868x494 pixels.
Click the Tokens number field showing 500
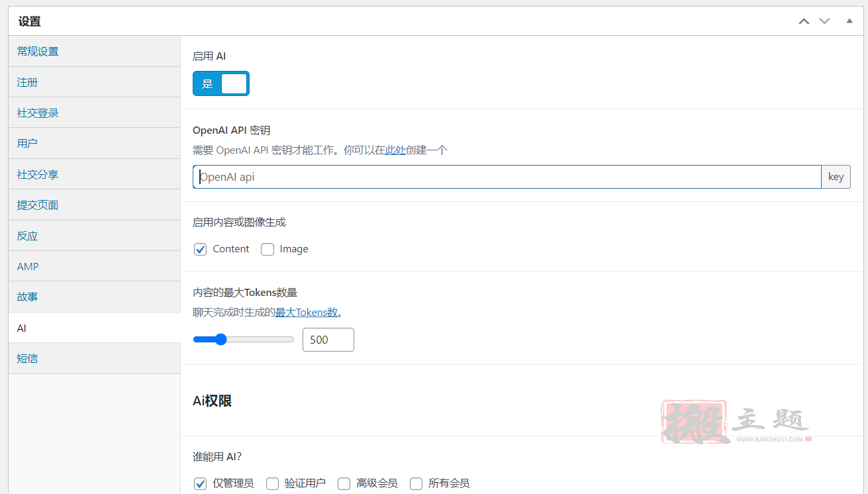point(328,340)
